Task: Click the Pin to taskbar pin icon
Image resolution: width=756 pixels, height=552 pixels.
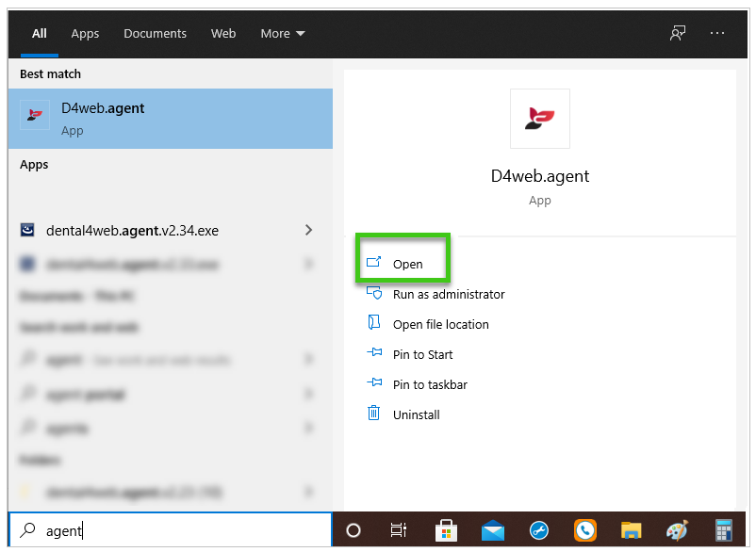Action: click(x=374, y=382)
